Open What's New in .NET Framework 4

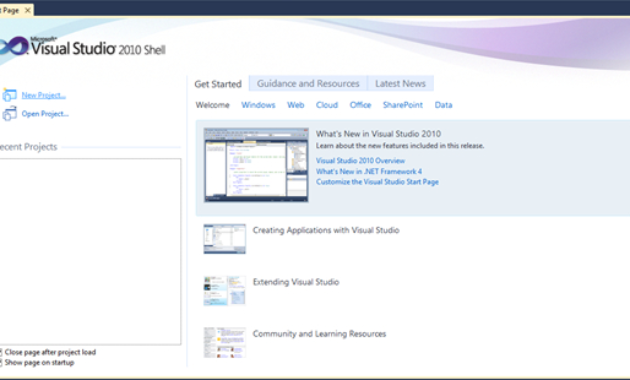pos(369,172)
